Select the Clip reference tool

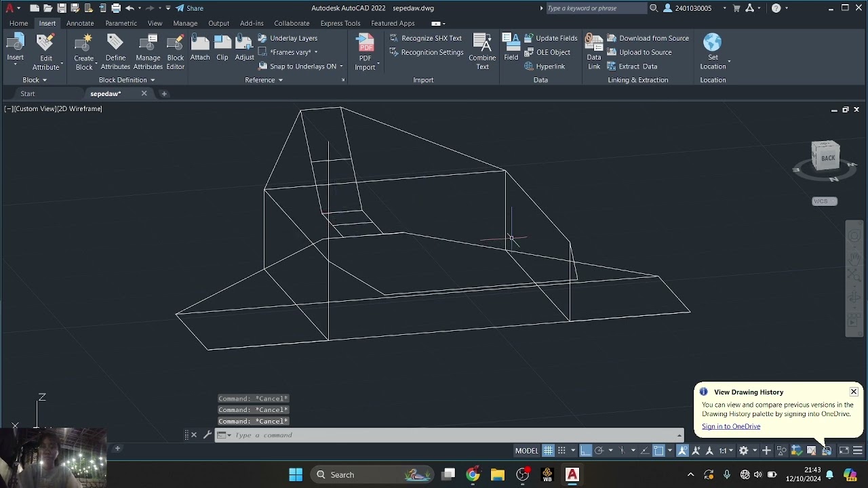(x=222, y=47)
